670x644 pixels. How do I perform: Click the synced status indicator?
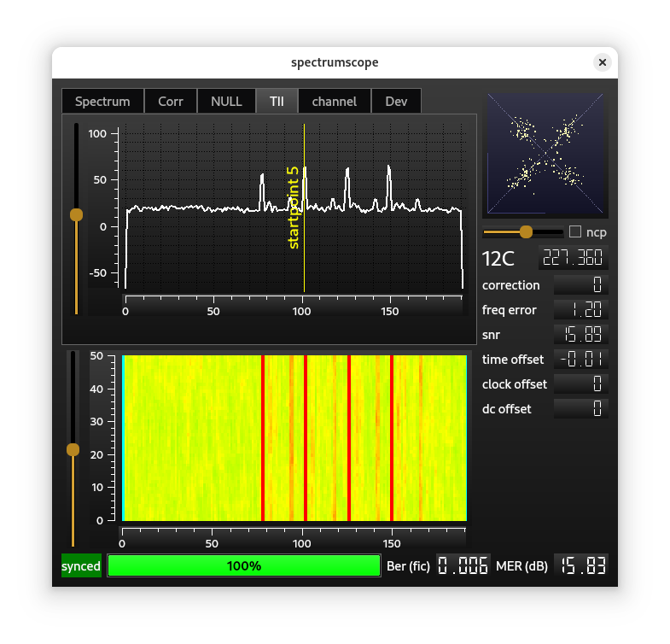coord(81,565)
